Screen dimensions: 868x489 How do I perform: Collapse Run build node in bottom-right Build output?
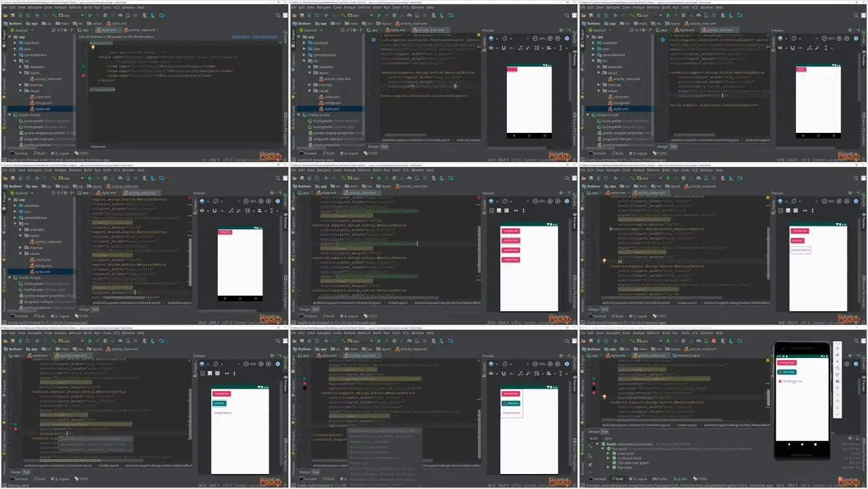click(603, 448)
